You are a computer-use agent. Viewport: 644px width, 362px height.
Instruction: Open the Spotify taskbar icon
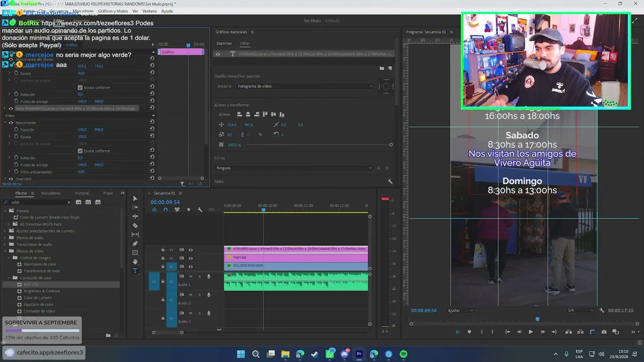pyautogui.click(x=404, y=354)
